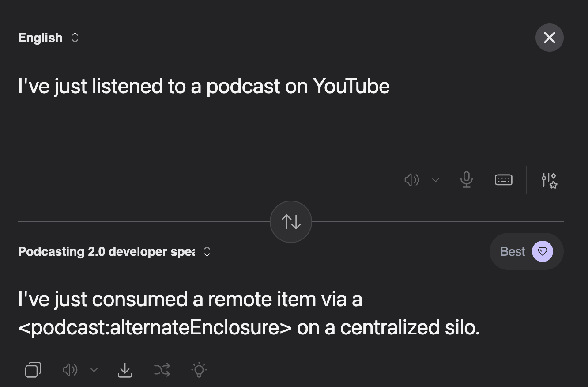
Task: Open translation settings sliders icon
Action: pos(549,180)
